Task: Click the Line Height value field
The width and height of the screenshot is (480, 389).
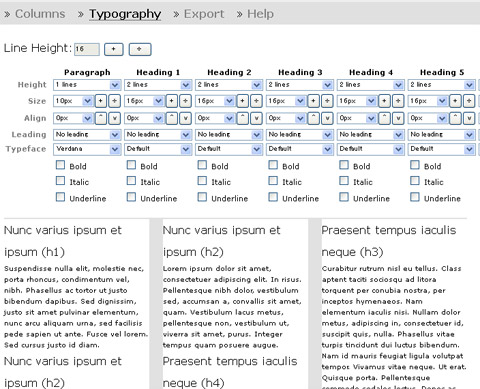Action: pyautogui.click(x=87, y=49)
